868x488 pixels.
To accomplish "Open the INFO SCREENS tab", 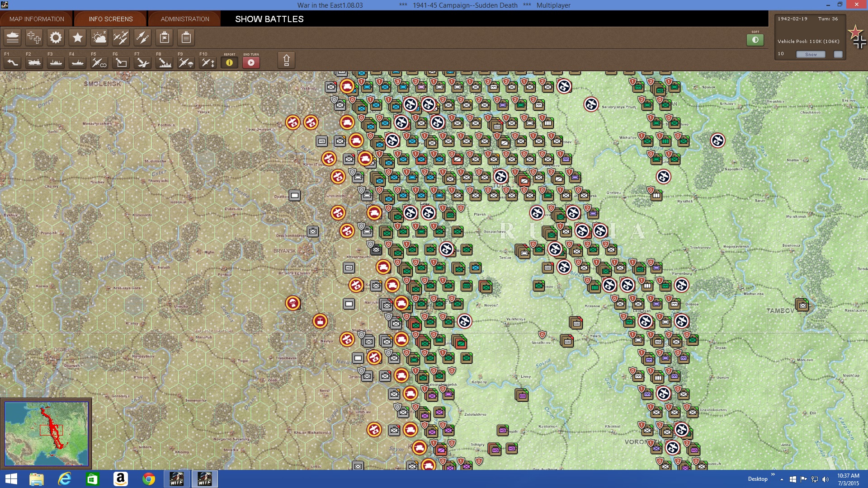I will pos(111,19).
